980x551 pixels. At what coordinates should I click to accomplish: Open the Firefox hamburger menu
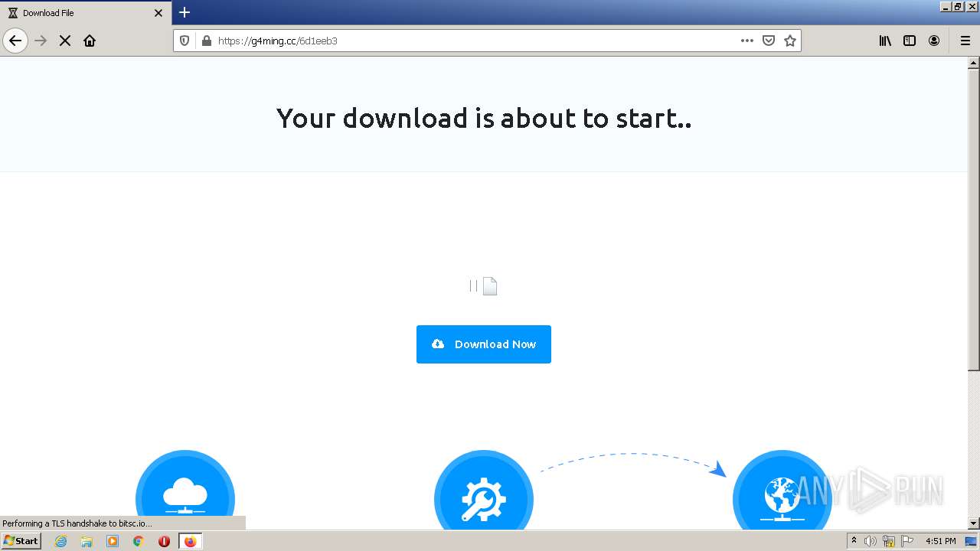pos(965,41)
